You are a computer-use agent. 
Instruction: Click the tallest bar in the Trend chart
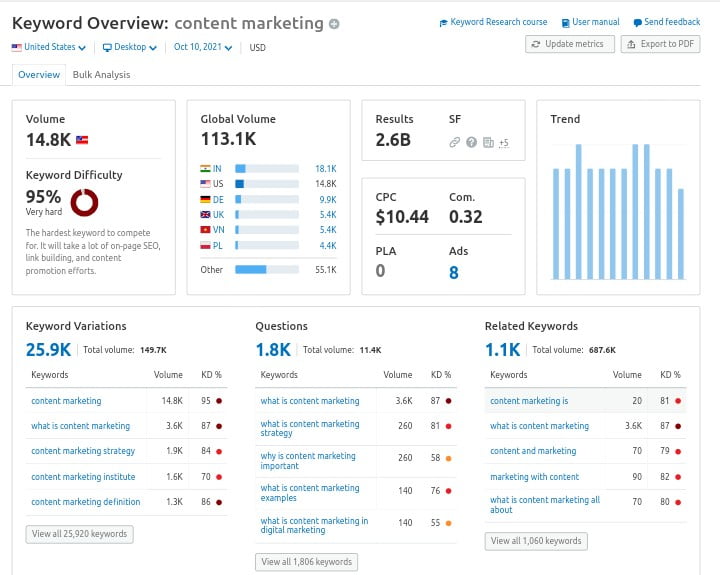(578, 212)
